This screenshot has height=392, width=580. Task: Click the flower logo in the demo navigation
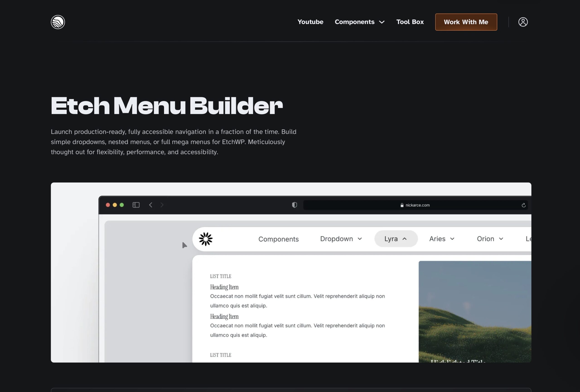coord(205,239)
